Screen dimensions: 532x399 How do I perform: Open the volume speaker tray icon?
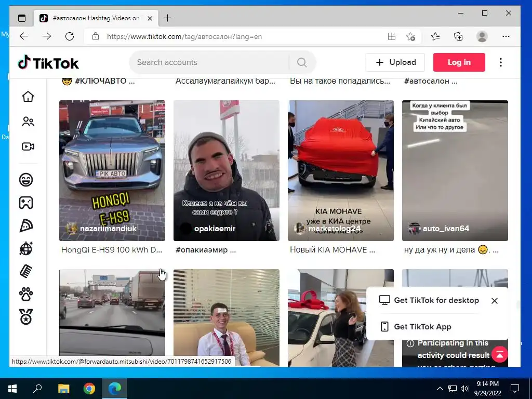(464, 389)
